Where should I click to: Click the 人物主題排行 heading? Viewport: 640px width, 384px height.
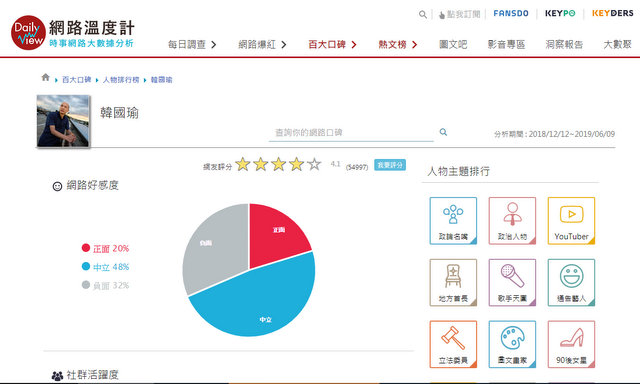pos(458,171)
